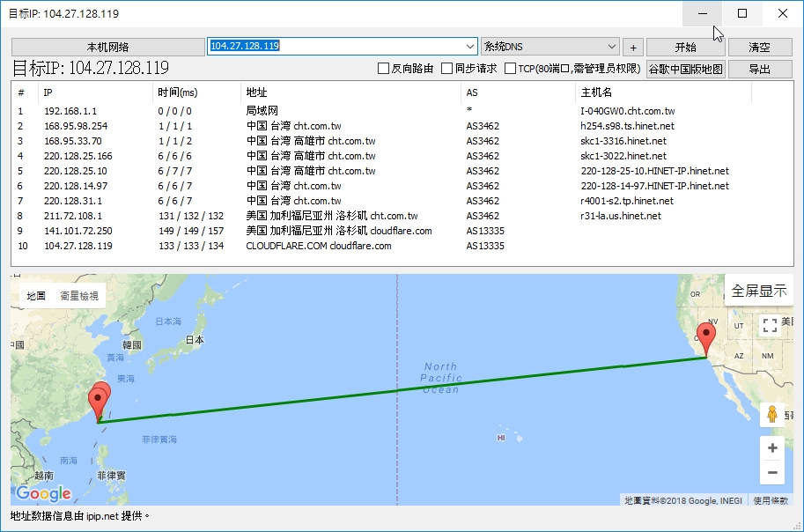Image resolution: width=804 pixels, height=532 pixels.
Task: Select the 168.95.98.254 hop row
Action: point(402,126)
